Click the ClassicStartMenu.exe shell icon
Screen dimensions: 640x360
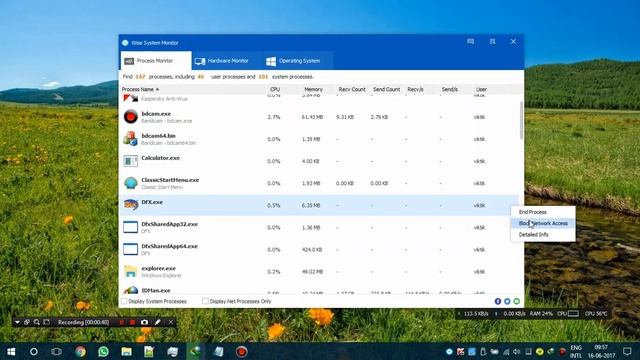click(x=131, y=183)
